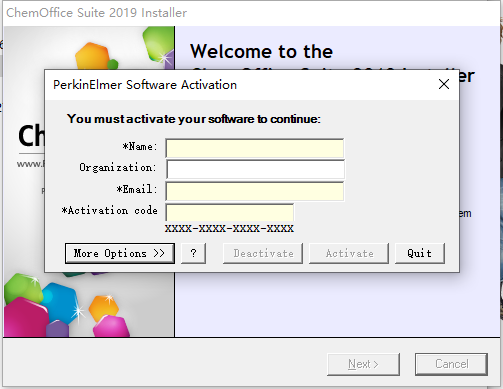Image resolution: width=503 pixels, height=389 pixels.
Task: Click the XXXX-XXXX-XXXX-XXXX format hint
Action: tap(229, 229)
